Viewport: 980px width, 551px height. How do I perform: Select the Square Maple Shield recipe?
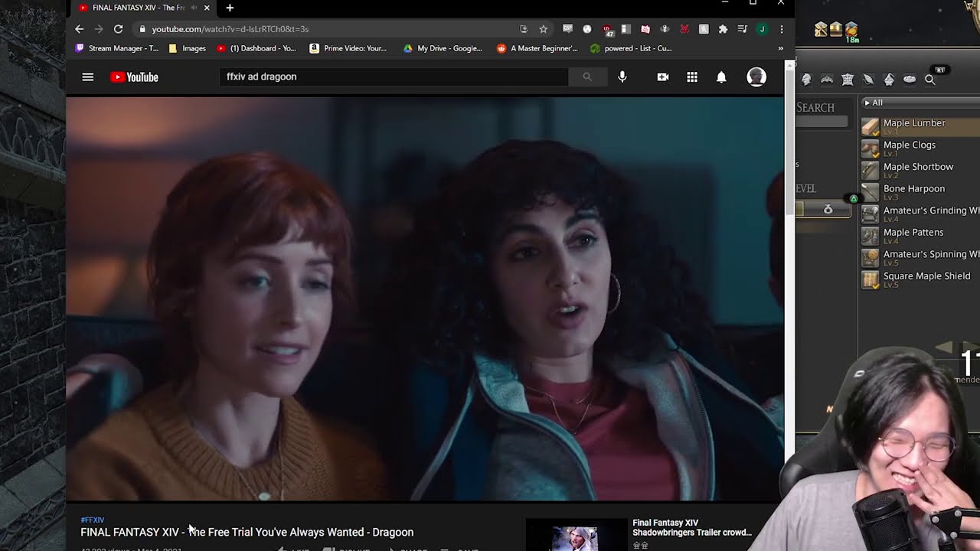920,279
